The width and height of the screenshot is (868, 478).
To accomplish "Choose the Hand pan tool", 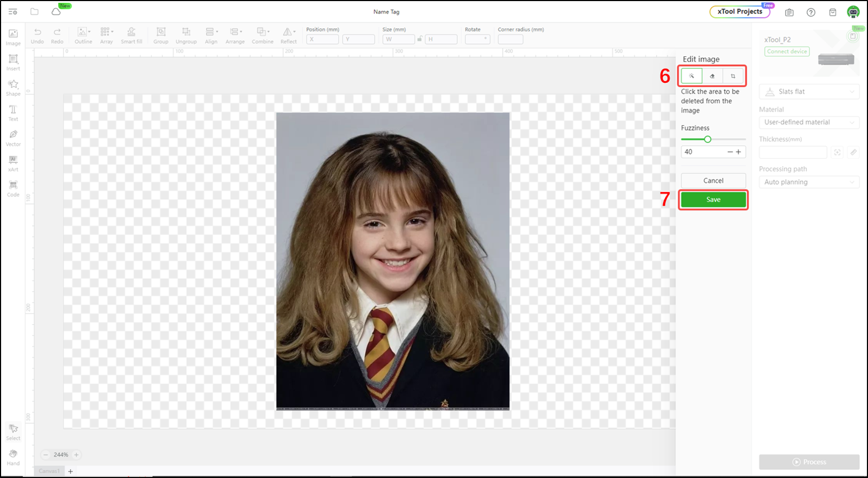I will click(13, 457).
